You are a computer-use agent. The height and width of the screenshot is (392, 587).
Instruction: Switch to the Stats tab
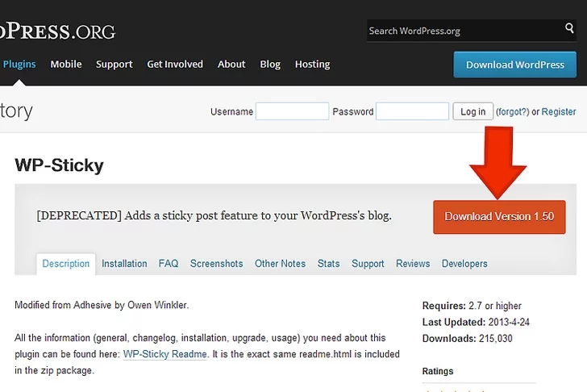click(x=328, y=264)
